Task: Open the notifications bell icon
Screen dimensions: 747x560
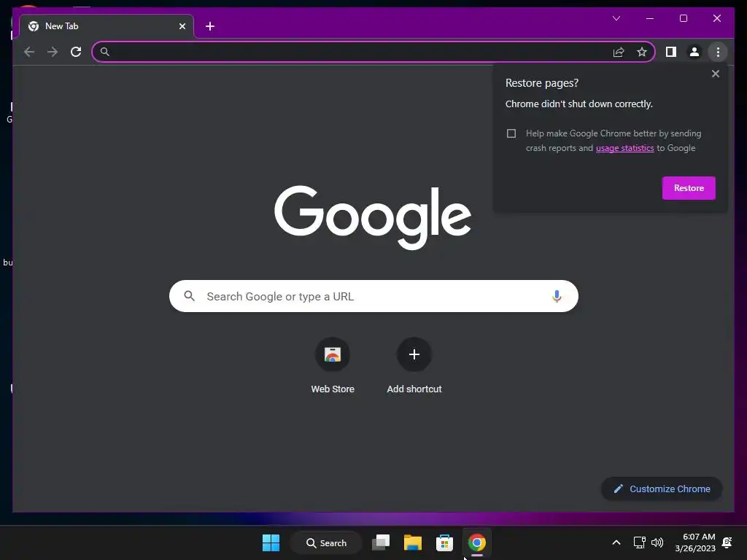Action: (x=727, y=542)
